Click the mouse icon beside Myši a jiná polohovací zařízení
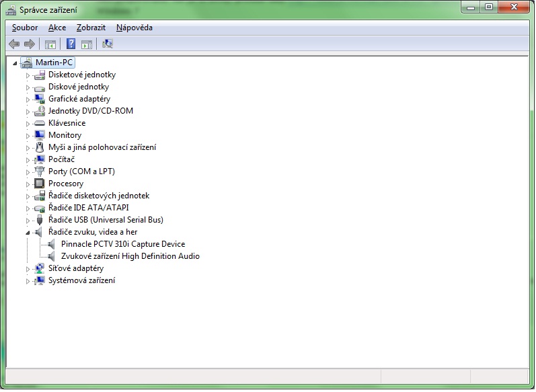Viewport: 536px width, 392px height. [40, 147]
